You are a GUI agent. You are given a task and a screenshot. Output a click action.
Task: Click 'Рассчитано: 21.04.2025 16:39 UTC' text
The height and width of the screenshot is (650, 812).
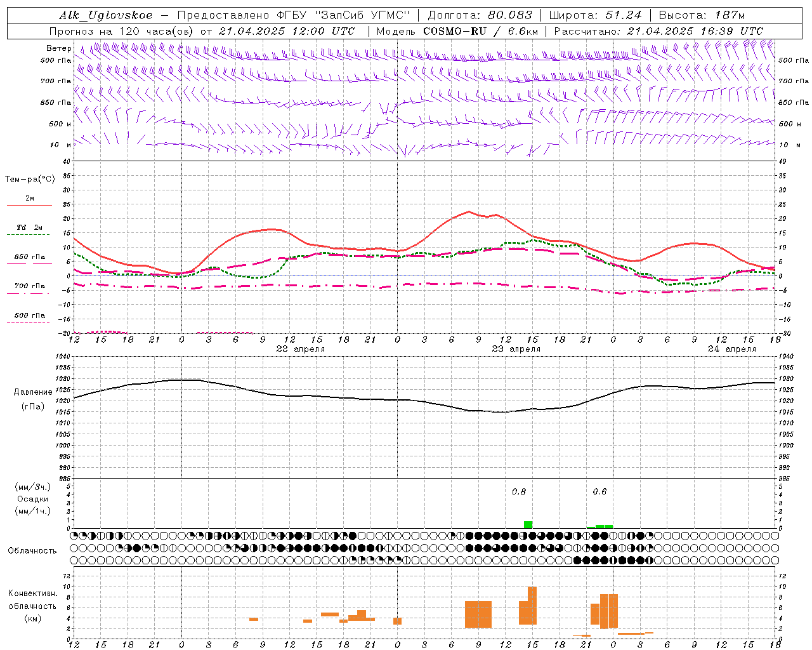pos(658,31)
